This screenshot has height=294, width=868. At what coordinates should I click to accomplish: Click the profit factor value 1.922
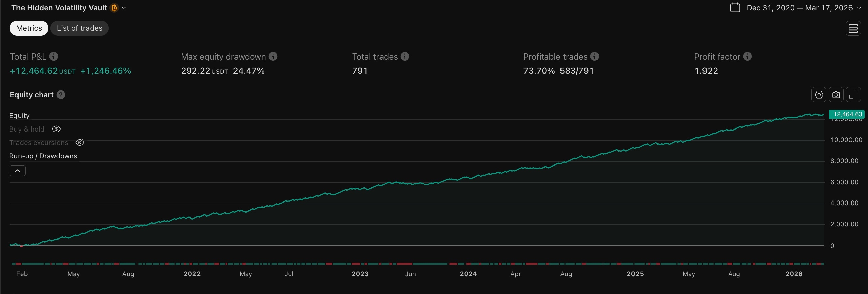point(706,71)
